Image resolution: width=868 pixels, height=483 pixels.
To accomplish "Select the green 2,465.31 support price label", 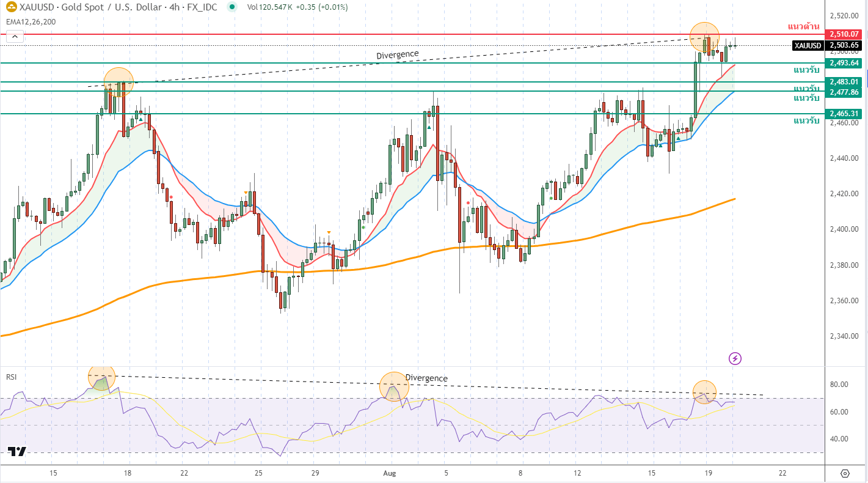I will (x=843, y=114).
